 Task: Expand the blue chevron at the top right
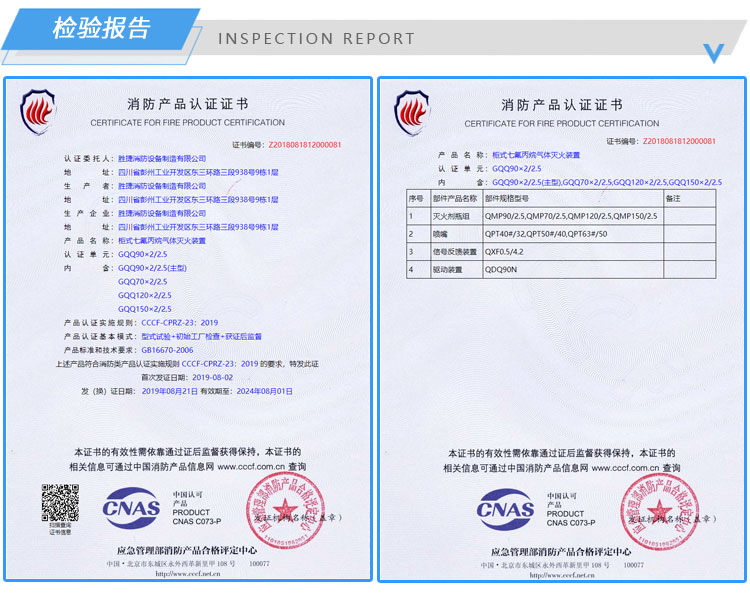coord(714,52)
